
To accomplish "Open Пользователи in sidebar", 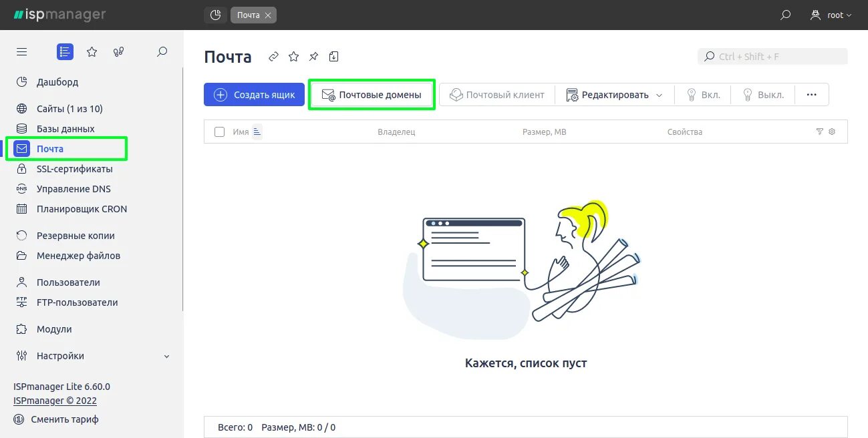I will (68, 282).
